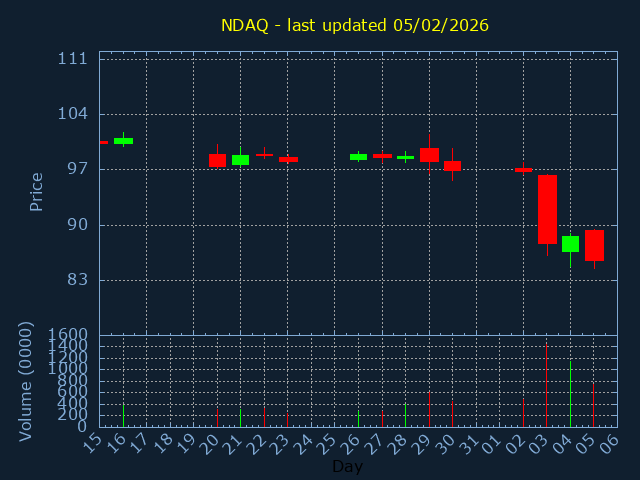Select day label 23 on the x-axis
Image resolution: width=640 pixels, height=480 pixels.
(x=281, y=444)
